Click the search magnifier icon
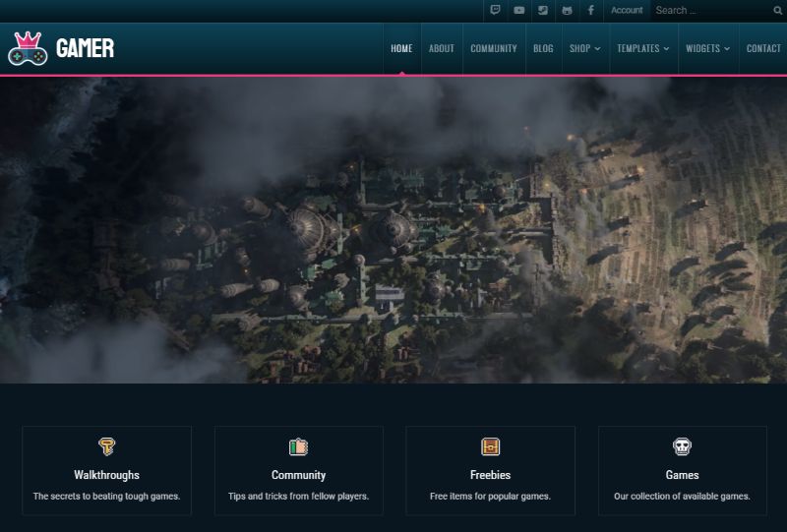The image size is (787, 532). [x=777, y=10]
